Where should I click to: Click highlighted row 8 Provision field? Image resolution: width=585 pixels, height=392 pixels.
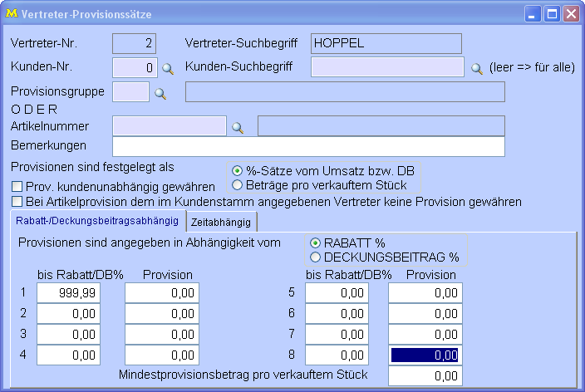click(425, 355)
